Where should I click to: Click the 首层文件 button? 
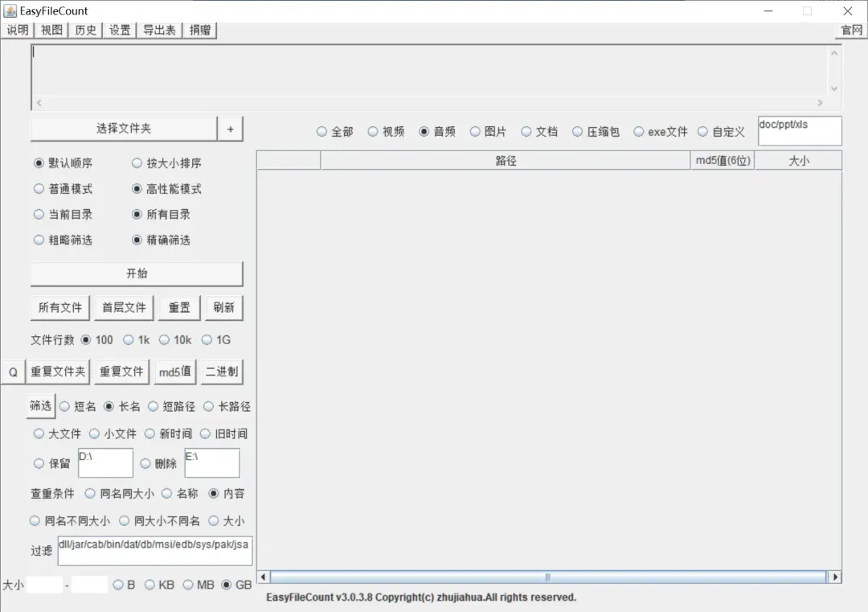pos(124,307)
